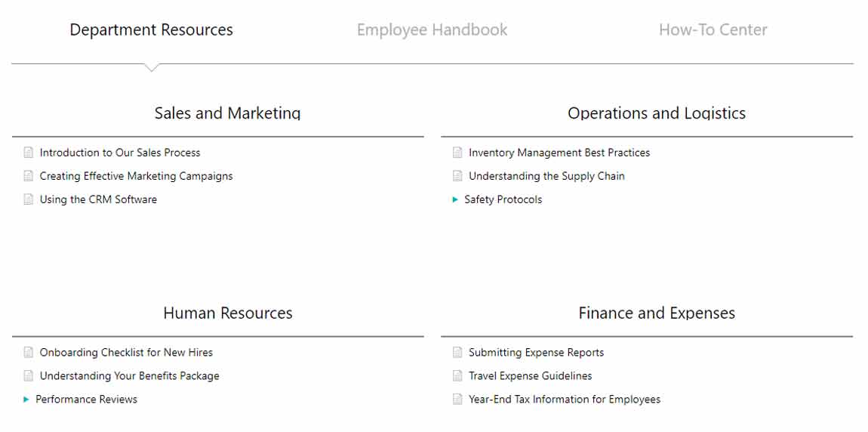
Task: Click the document icon beside Using the CRM Software
Action: click(29, 199)
